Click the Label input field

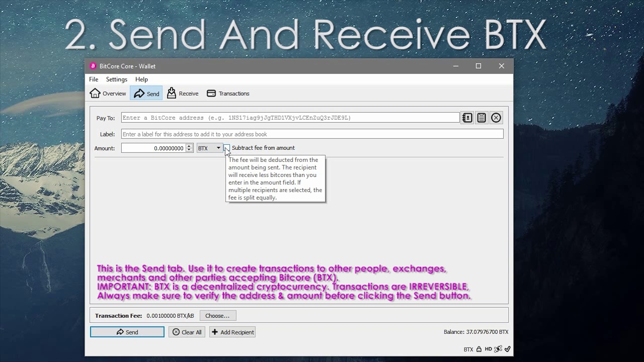click(312, 134)
